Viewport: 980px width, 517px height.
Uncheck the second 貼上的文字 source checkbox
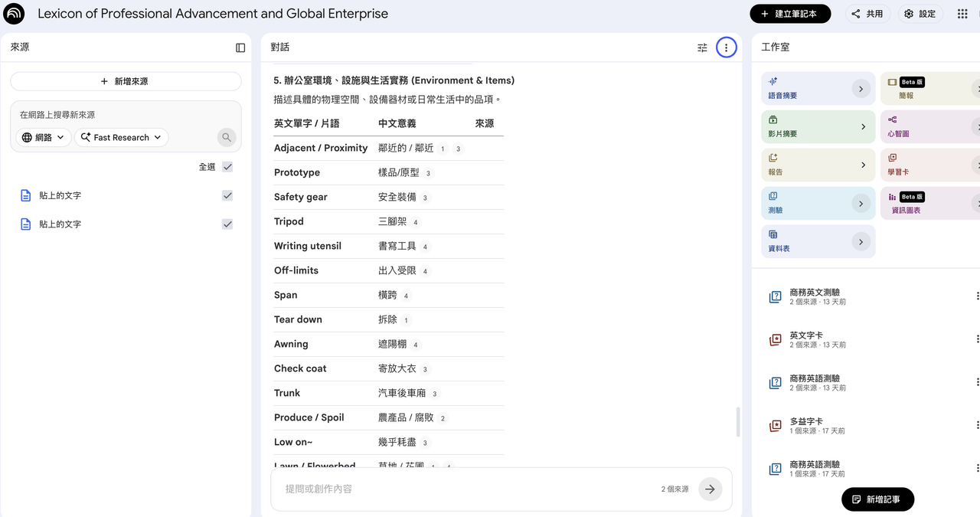click(x=227, y=224)
